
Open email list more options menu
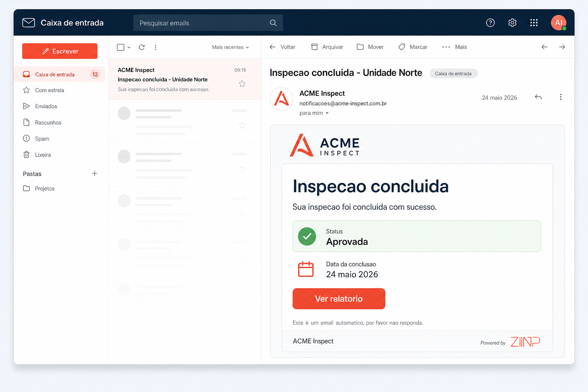(155, 47)
